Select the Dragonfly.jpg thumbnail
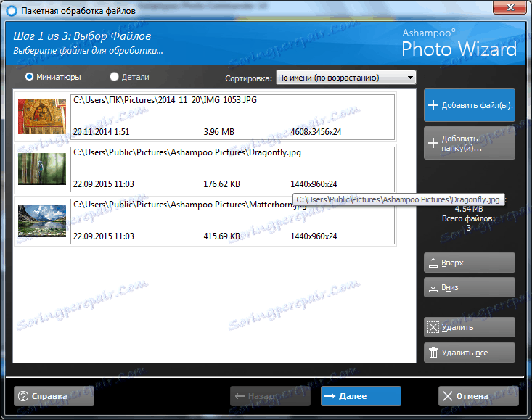The image size is (532, 420). [42, 169]
